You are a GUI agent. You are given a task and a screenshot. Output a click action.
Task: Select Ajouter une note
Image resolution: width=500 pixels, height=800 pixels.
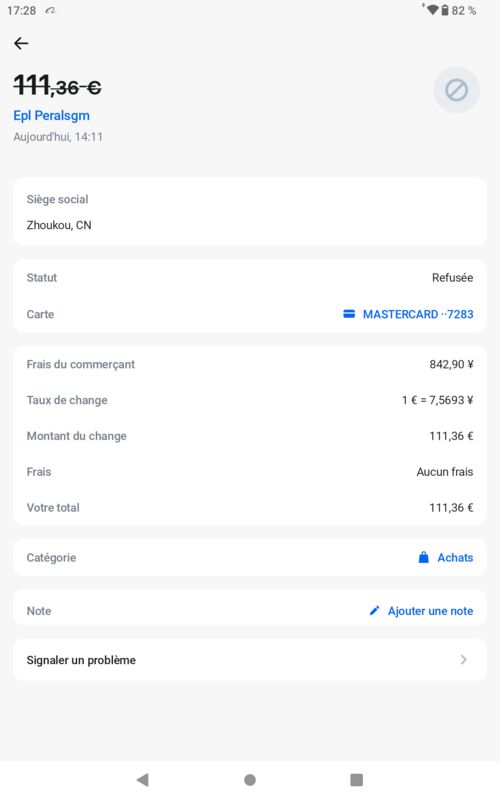pos(430,611)
